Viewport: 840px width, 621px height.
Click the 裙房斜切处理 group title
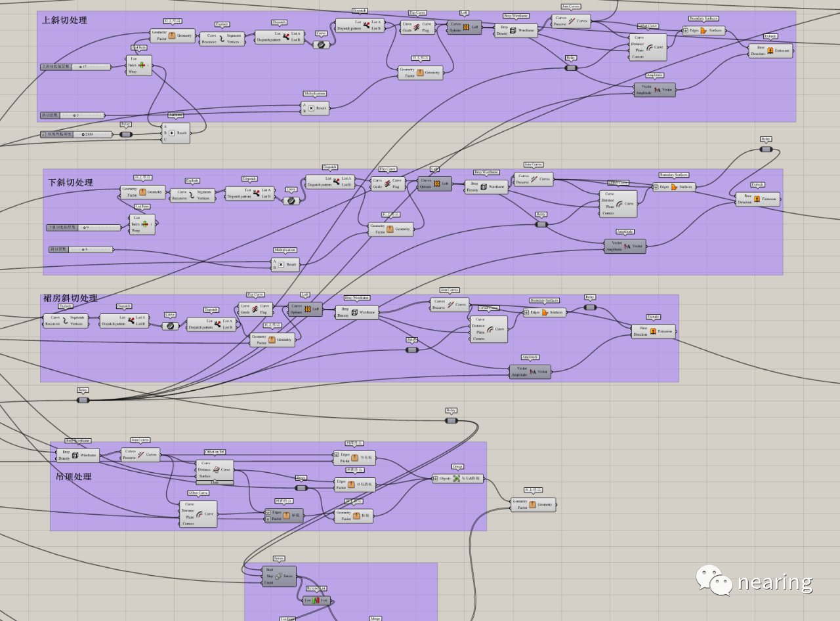click(70, 298)
